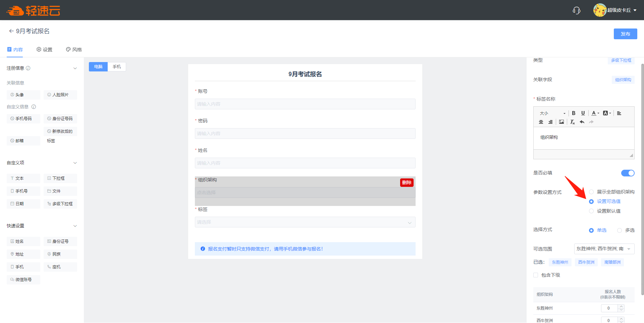Viewport: 644px width, 323px height.
Task: Toggle the 是否必填 switch
Action: pyautogui.click(x=628, y=173)
